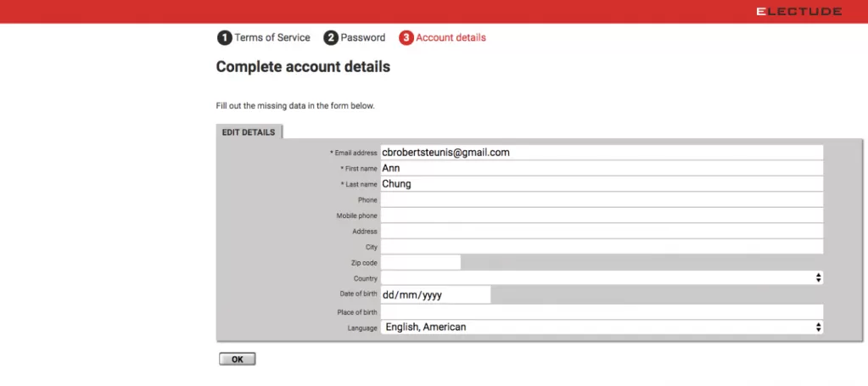Viewport: 868px width, 386px height.
Task: Click into the First name field
Action: coord(601,168)
